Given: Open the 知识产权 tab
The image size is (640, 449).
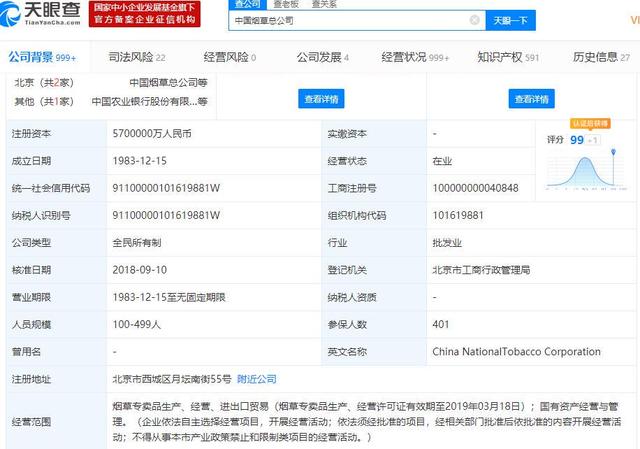Looking at the screenshot, I should click(x=508, y=57).
